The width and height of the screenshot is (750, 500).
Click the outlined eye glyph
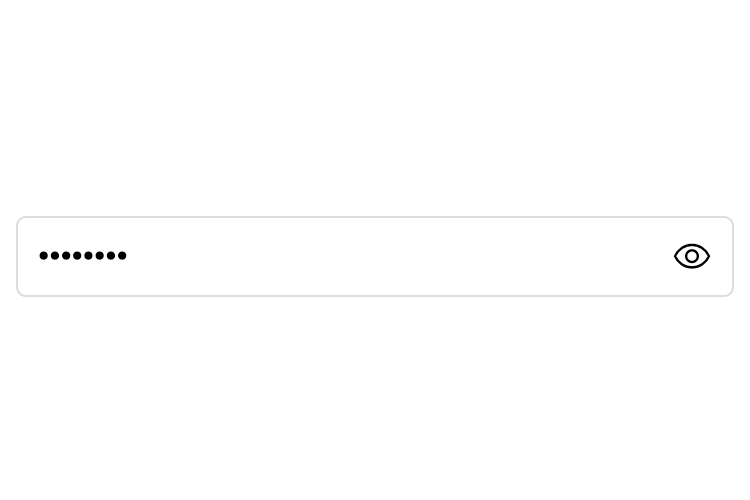[x=691, y=256]
